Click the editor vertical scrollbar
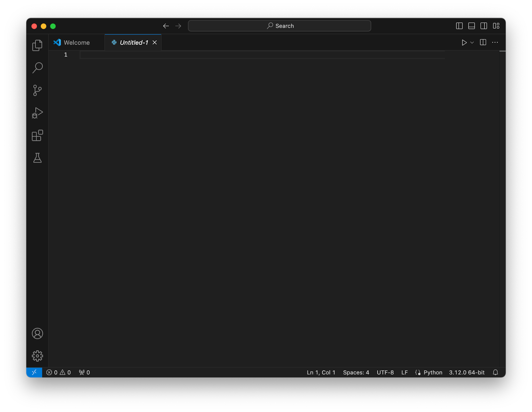Screen dimensions: 532x412 pyautogui.click(x=502, y=209)
